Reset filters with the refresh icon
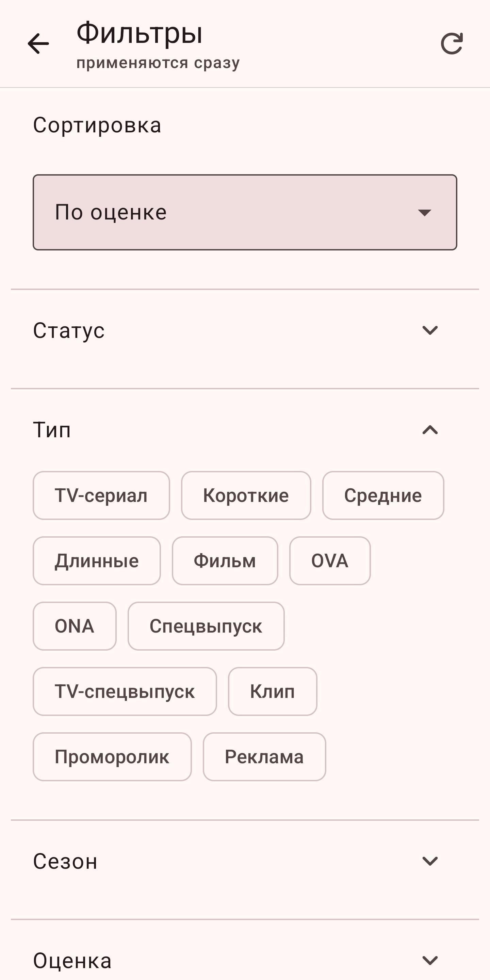This screenshot has width=490, height=980. point(452,43)
